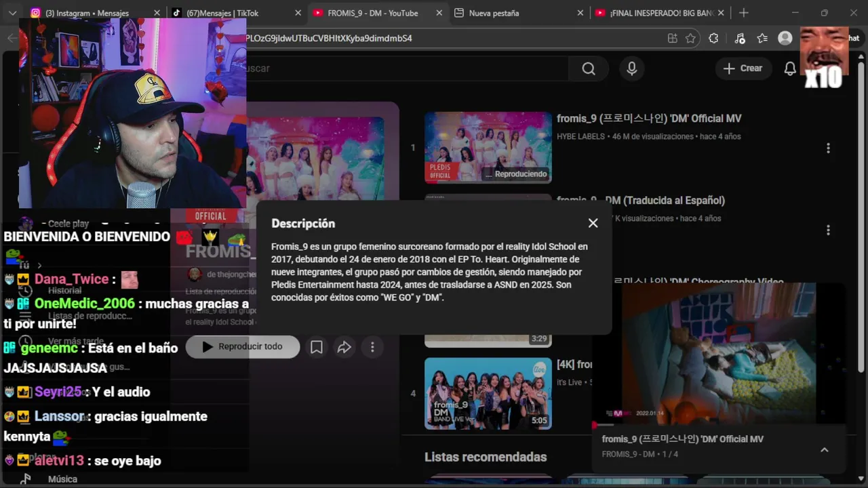
Task: Expand the miniplayer queue chevron
Action: (x=825, y=449)
